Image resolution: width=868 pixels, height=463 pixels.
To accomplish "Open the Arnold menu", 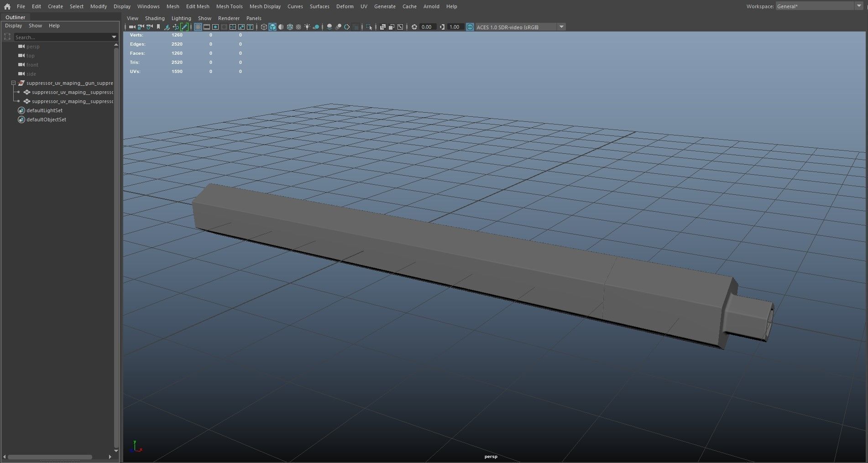I will (x=431, y=6).
